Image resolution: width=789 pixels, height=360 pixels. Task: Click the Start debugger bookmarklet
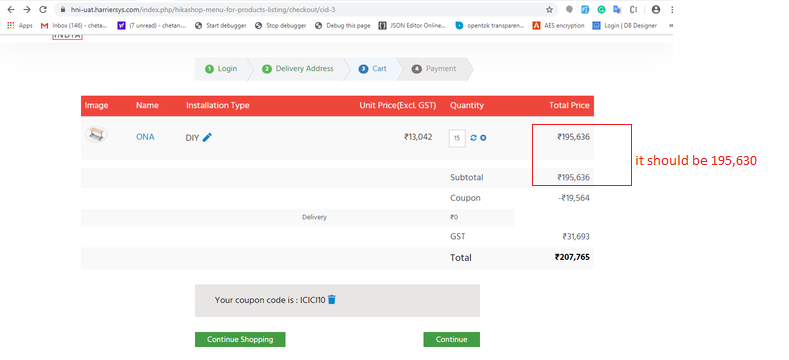221,25
